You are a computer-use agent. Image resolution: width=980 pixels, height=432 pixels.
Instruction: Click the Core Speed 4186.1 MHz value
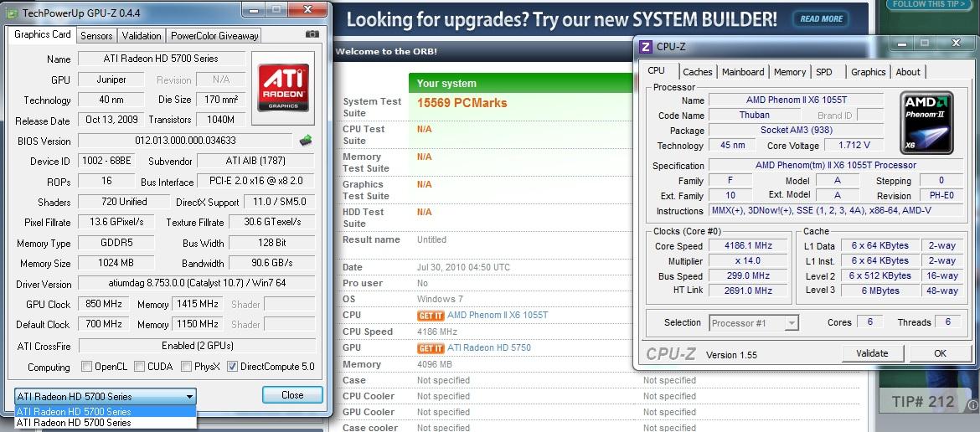pos(747,246)
